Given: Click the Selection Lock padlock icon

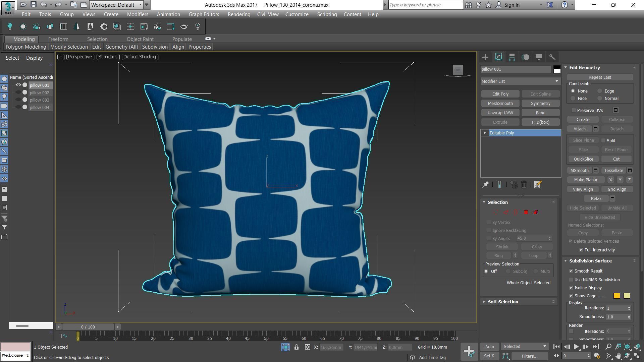Looking at the screenshot, I should tap(297, 347).
